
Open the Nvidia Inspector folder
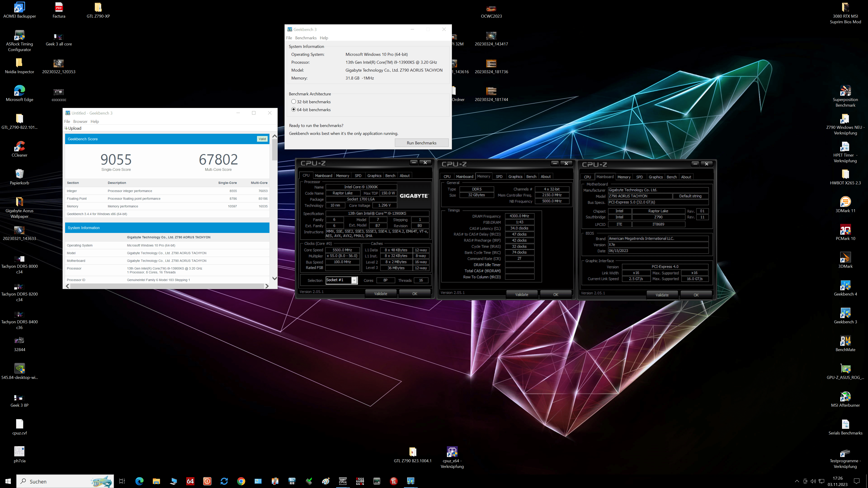pyautogui.click(x=19, y=66)
